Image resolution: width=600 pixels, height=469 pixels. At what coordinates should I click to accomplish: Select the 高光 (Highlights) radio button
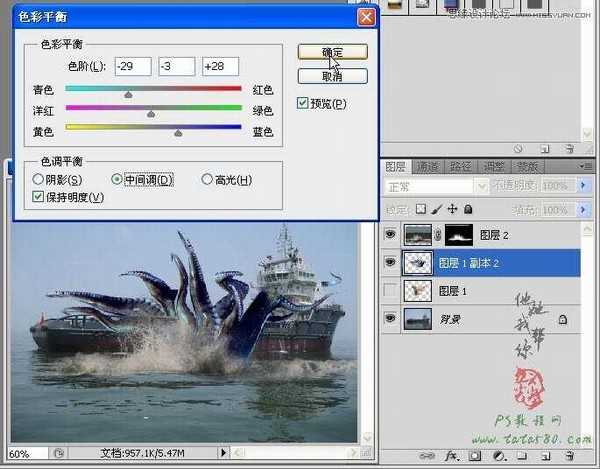click(208, 180)
